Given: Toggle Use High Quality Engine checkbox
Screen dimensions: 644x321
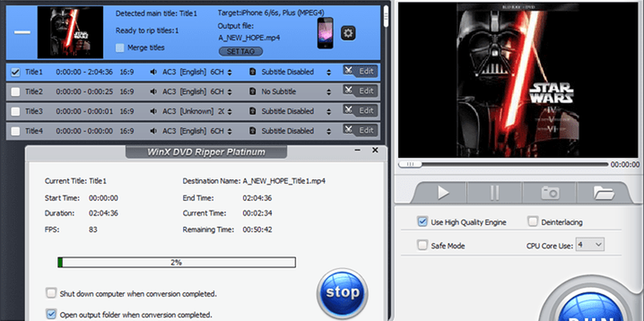Looking at the screenshot, I should click(422, 222).
